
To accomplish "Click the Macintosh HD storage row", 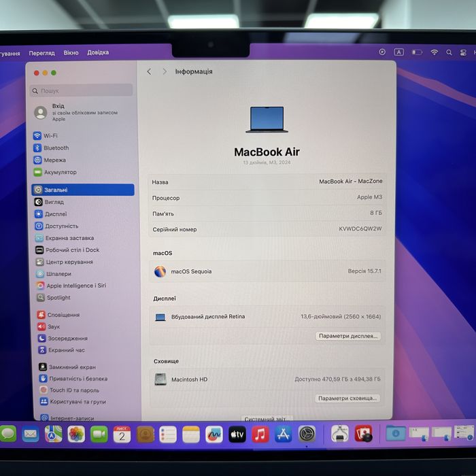I will point(267,379).
